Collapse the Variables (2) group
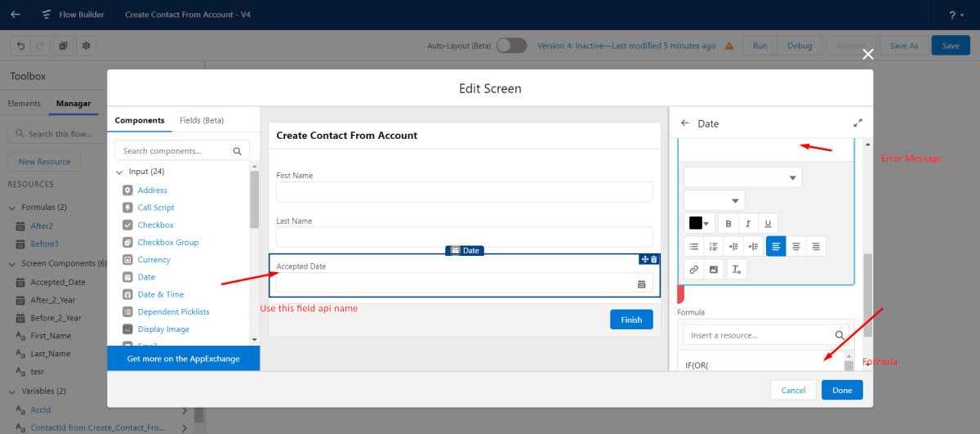980x434 pixels. click(12, 391)
